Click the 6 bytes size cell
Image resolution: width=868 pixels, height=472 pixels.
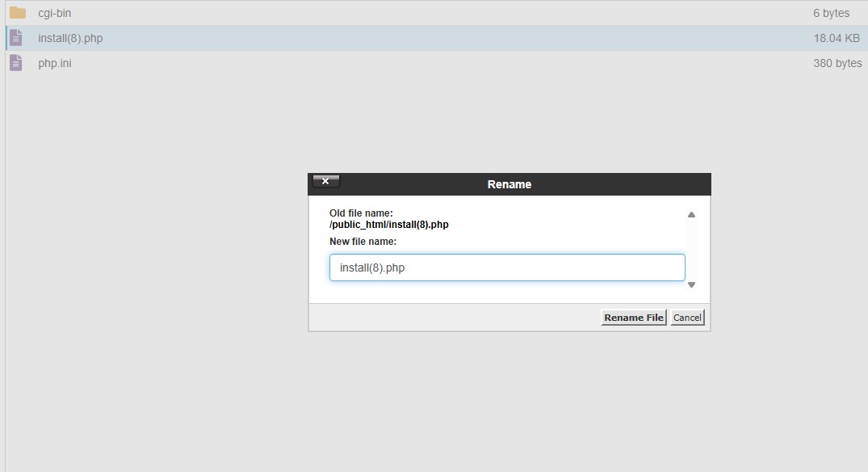pyautogui.click(x=831, y=13)
